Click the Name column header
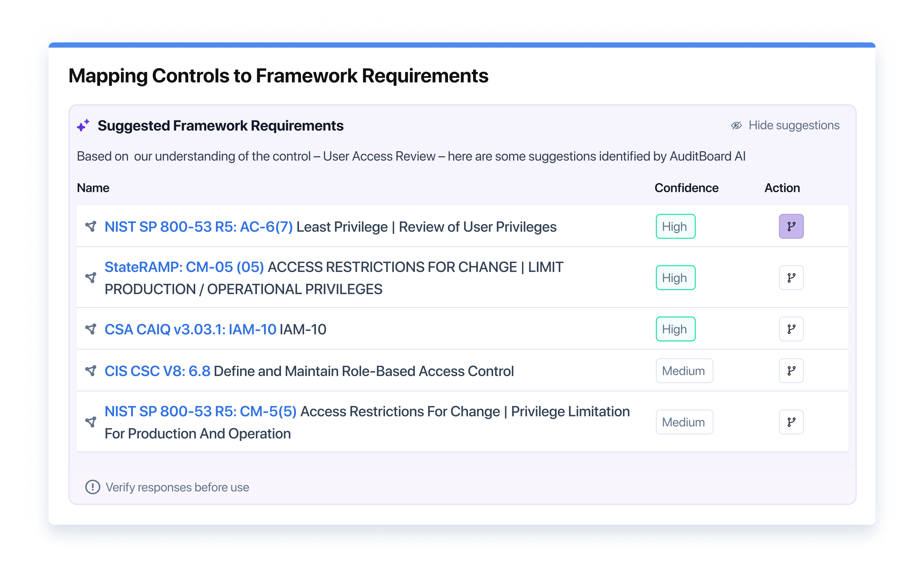The width and height of the screenshot is (924, 567). [x=93, y=188]
